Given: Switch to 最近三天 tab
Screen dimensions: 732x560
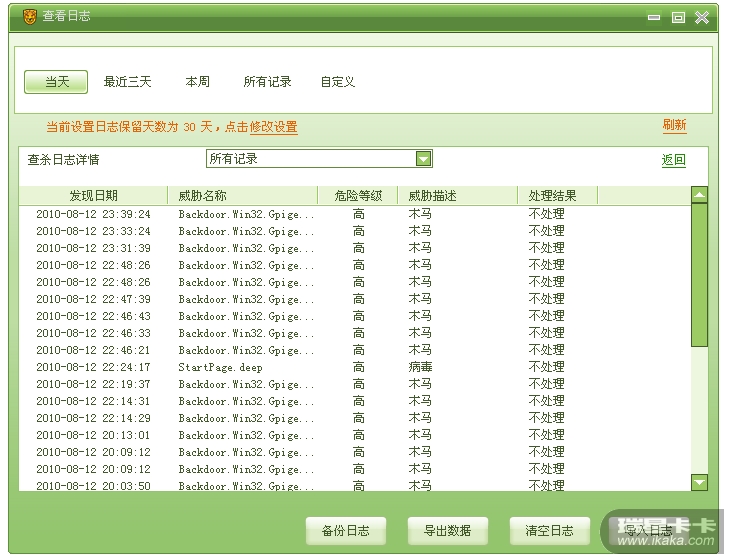Looking at the screenshot, I should pyautogui.click(x=127, y=82).
